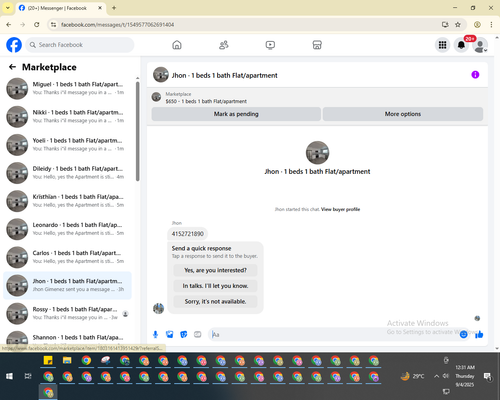Open the Notifications bell
Image resolution: width=500 pixels, height=400 pixels.
click(461, 45)
